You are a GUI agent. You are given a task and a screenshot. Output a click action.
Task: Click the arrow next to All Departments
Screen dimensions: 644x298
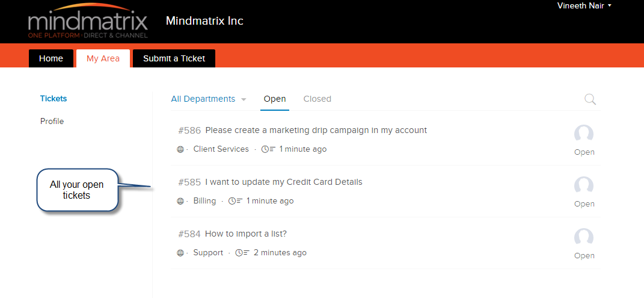pos(244,99)
